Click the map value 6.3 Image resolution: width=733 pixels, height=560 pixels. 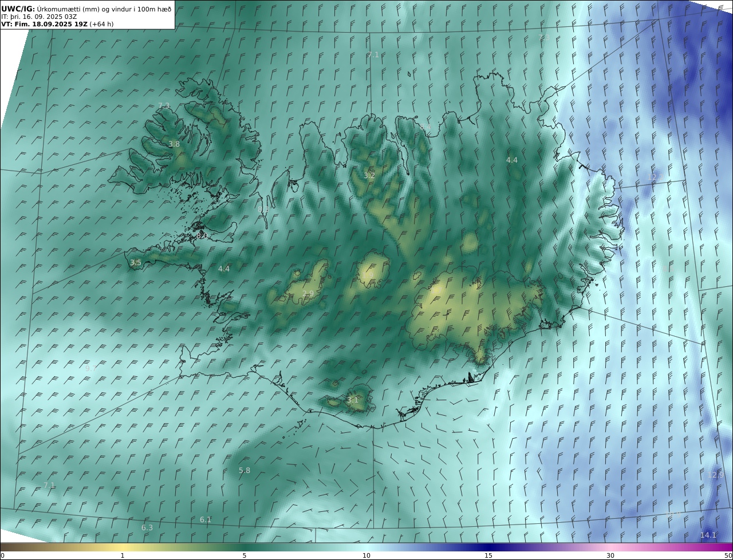click(x=147, y=527)
